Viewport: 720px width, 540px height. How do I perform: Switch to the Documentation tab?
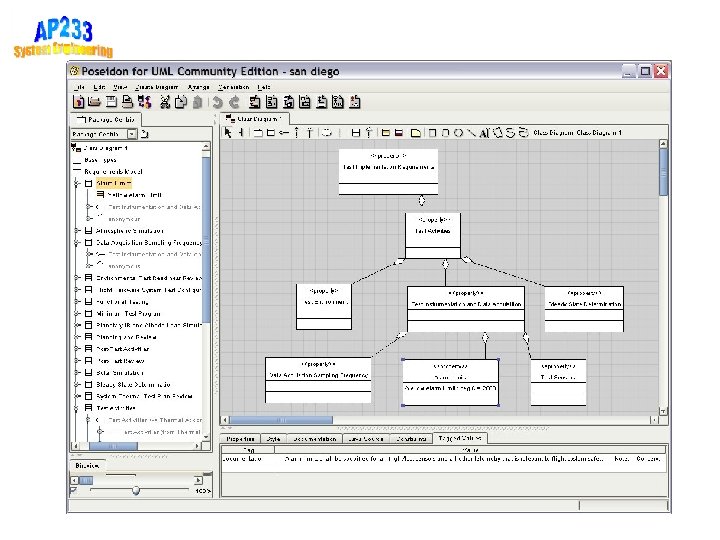coord(314,439)
